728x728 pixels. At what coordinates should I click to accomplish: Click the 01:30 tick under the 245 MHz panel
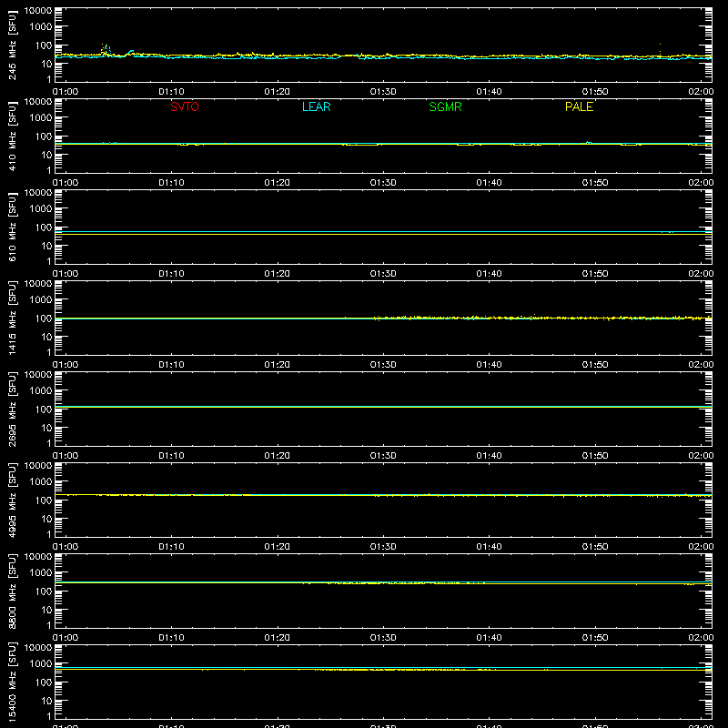tap(383, 92)
